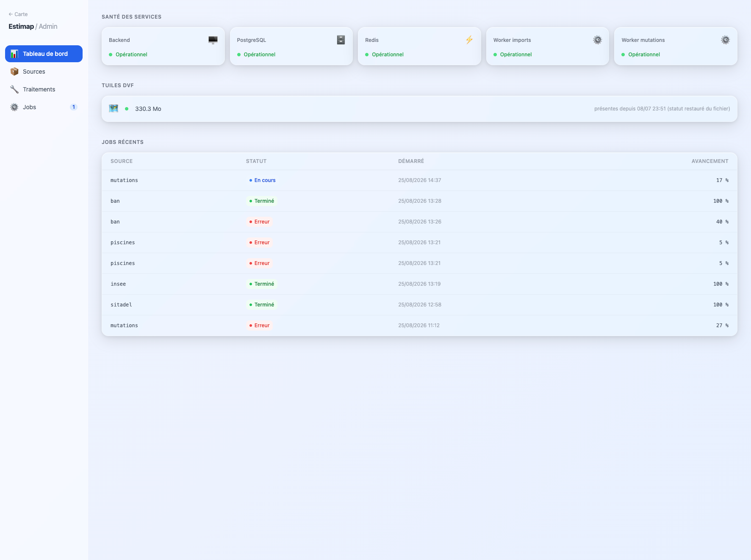751x560 pixels.
Task: Click the PostgreSQL cabinet icon
Action: (x=341, y=40)
